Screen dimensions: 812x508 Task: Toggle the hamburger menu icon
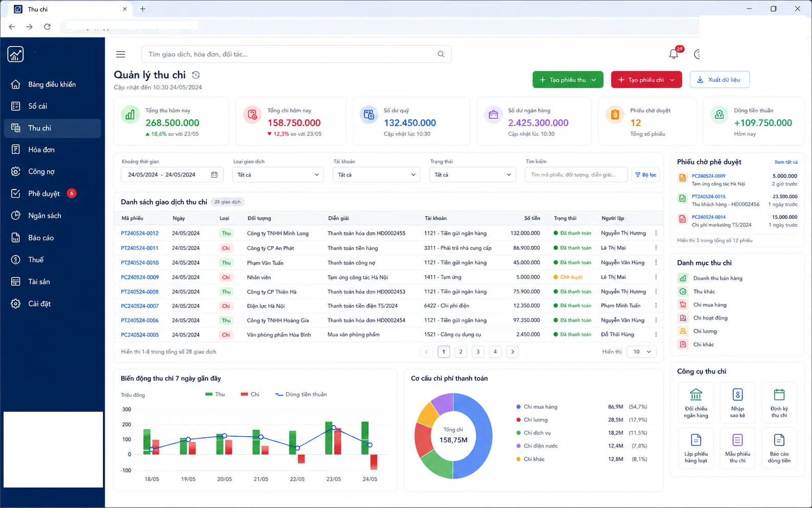tap(121, 54)
